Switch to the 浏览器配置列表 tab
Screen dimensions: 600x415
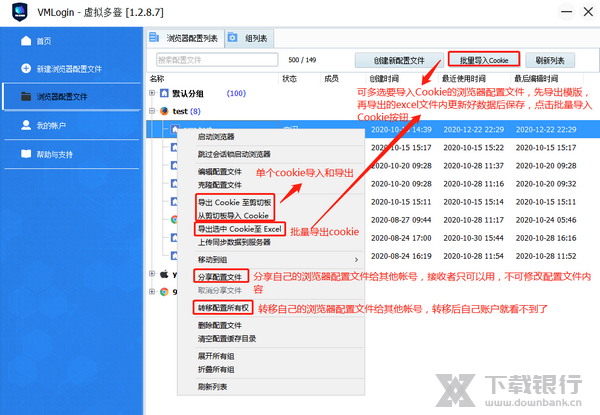(x=186, y=38)
